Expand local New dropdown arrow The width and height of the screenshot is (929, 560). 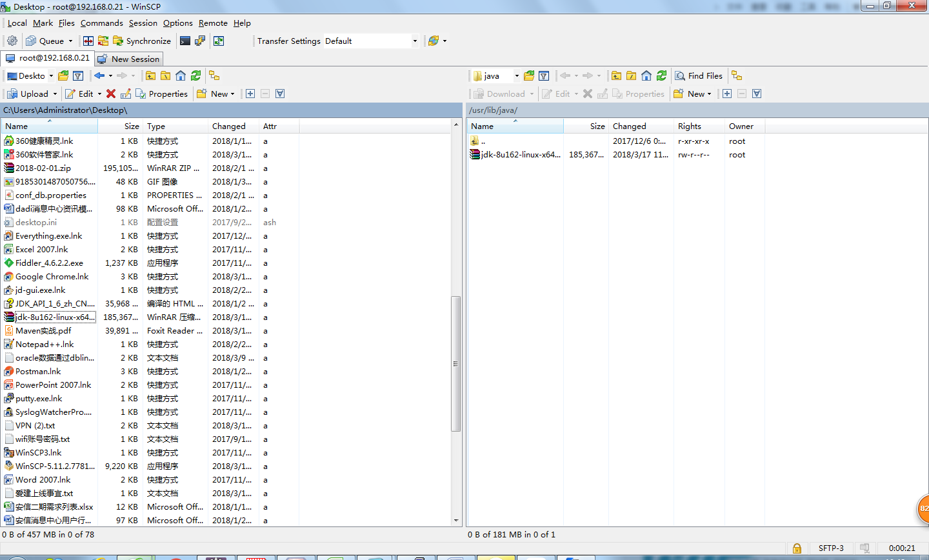coord(232,94)
